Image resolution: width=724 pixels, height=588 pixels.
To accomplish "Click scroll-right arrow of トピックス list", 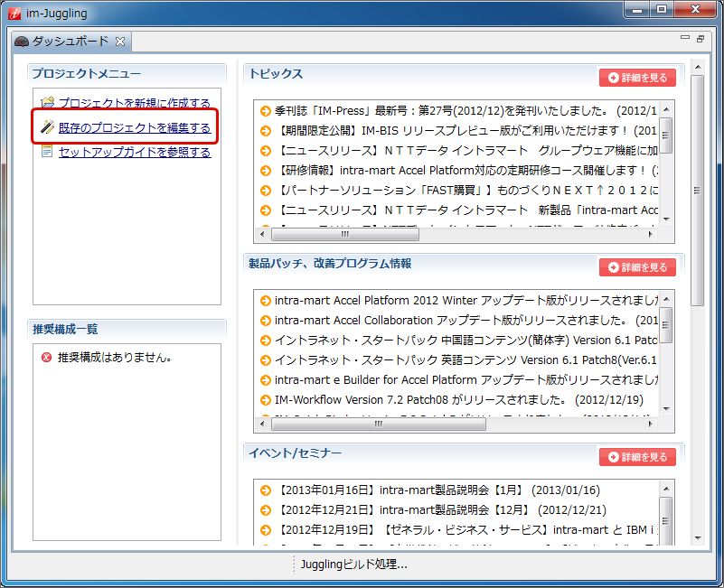I will pos(651,235).
